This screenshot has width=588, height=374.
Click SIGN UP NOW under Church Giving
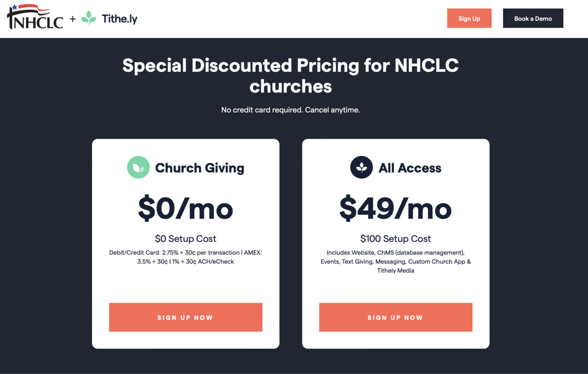[185, 317]
